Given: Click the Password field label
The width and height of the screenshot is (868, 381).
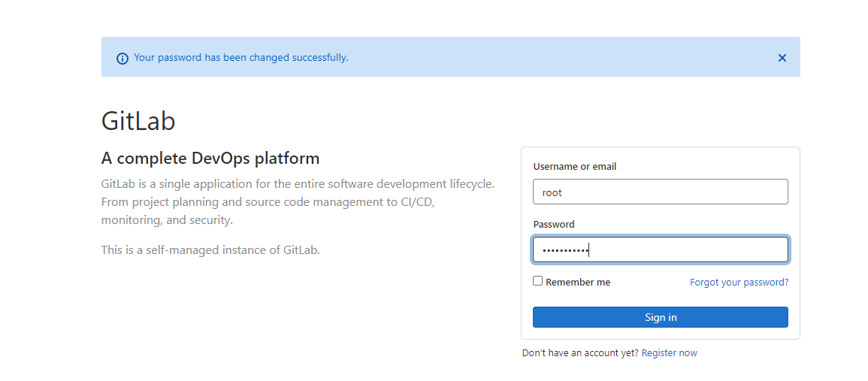Looking at the screenshot, I should coord(554,224).
